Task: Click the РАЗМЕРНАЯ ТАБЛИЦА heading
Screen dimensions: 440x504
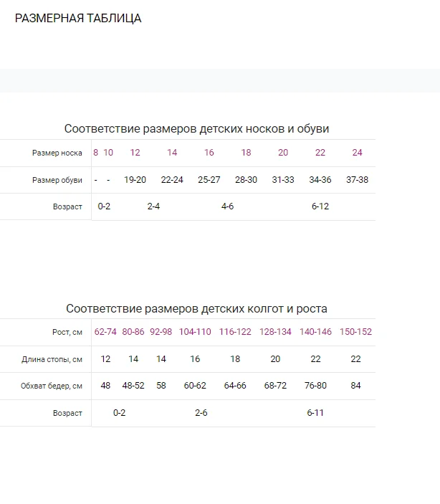Action: click(78, 19)
